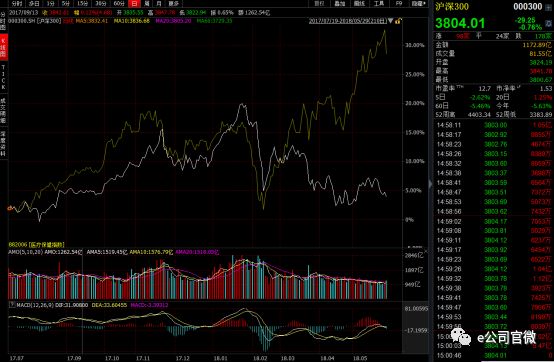This screenshot has height=362, width=554.
Task: Click the 18.02 date axis marker
Action: [x=260, y=358]
